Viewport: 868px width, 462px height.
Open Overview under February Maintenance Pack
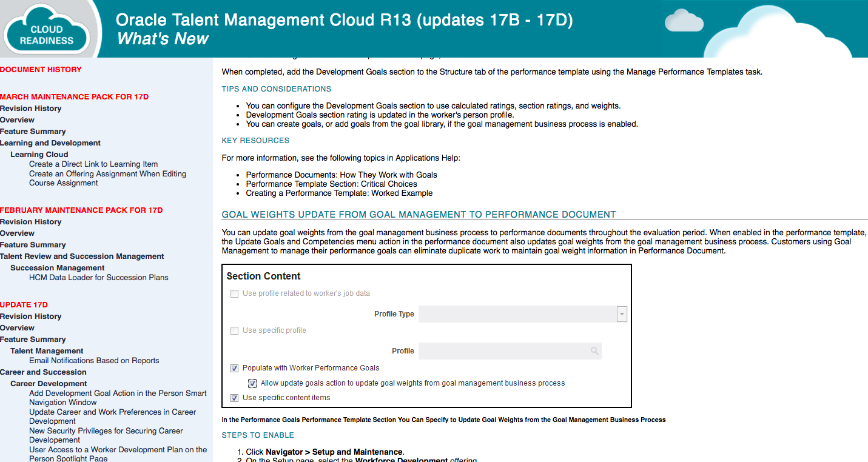[x=17, y=233]
